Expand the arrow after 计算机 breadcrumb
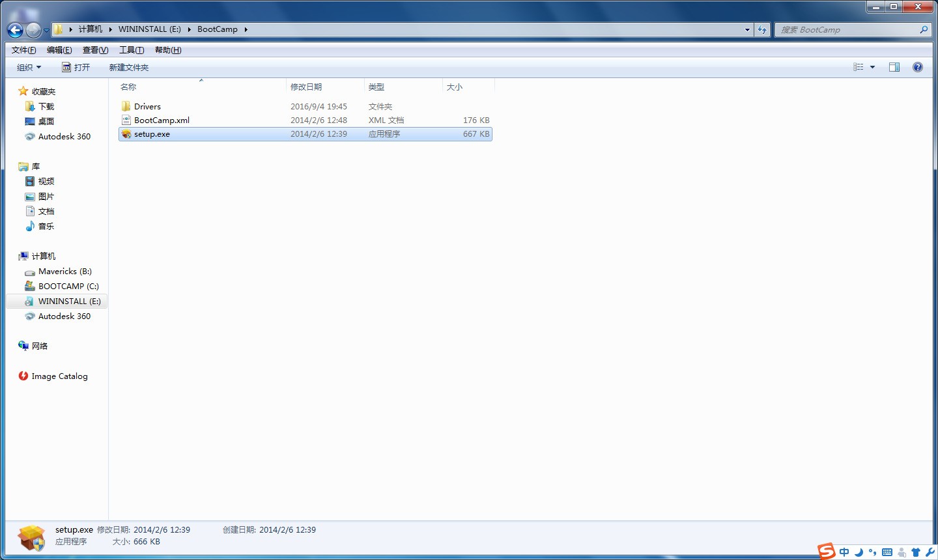Screen dimensions: 938x560 [x=111, y=29]
